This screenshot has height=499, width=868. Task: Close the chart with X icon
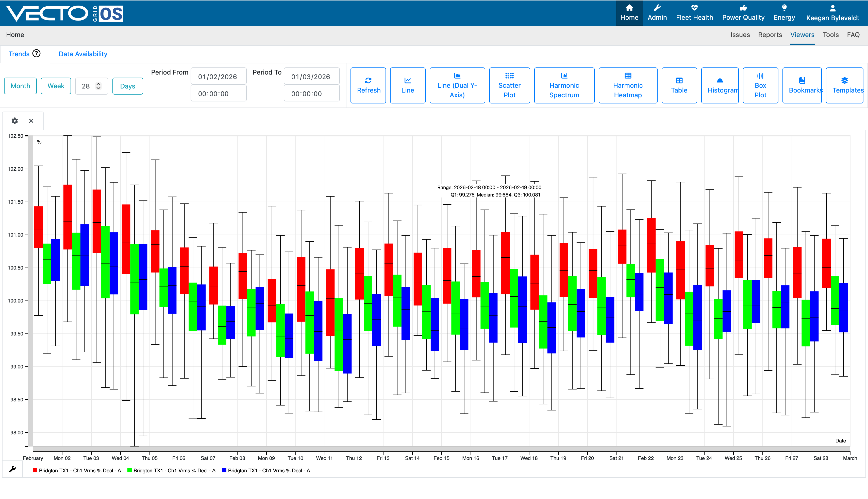click(x=31, y=121)
